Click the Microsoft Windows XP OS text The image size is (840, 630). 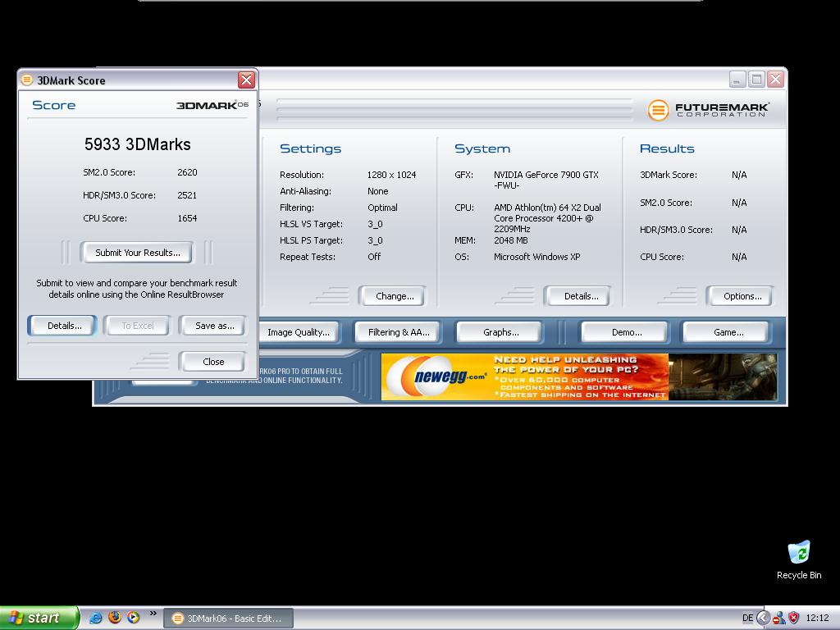536,257
